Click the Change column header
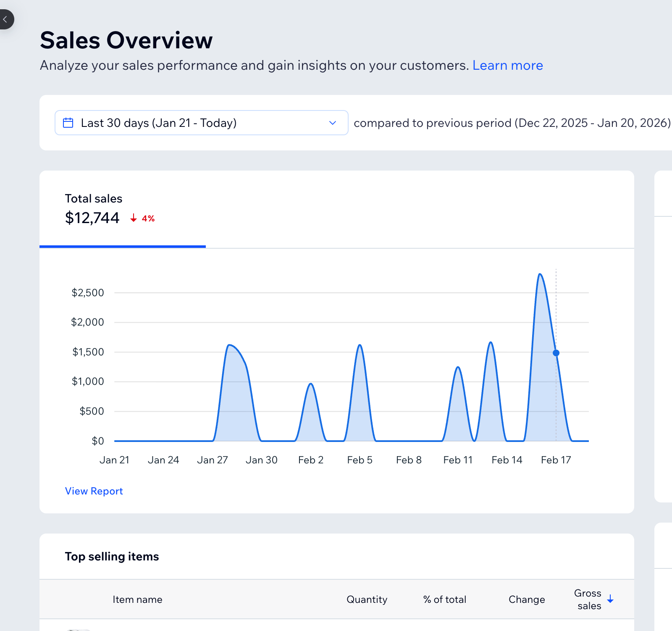Screen dimensions: 672x631 pos(527,599)
